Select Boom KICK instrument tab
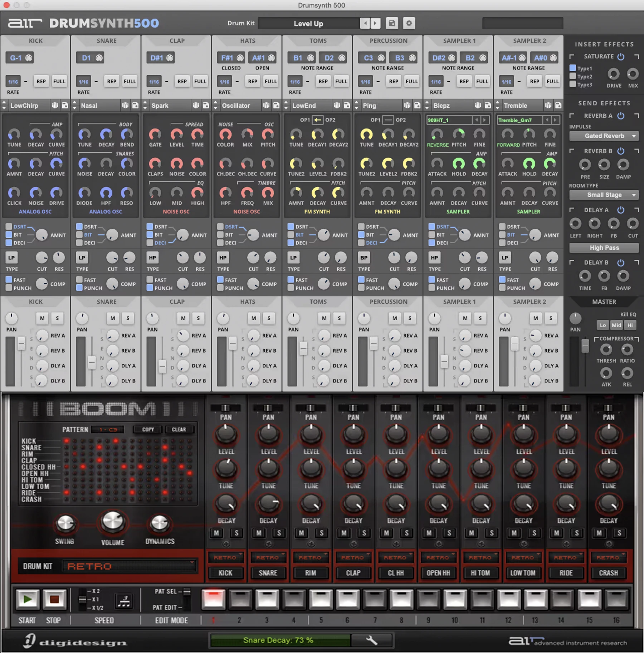 coord(226,573)
